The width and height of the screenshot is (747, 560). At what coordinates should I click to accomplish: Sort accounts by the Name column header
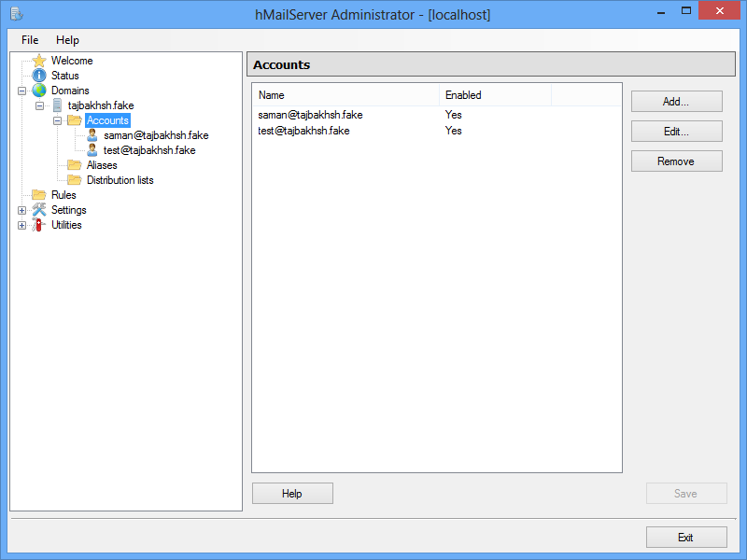click(345, 95)
